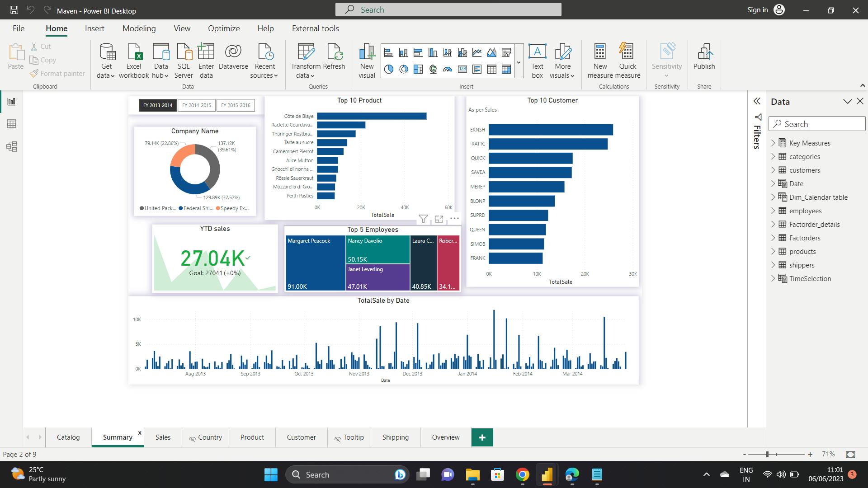Open SQL Server connector
Screen dimensions: 868x488
pyautogui.click(x=184, y=61)
